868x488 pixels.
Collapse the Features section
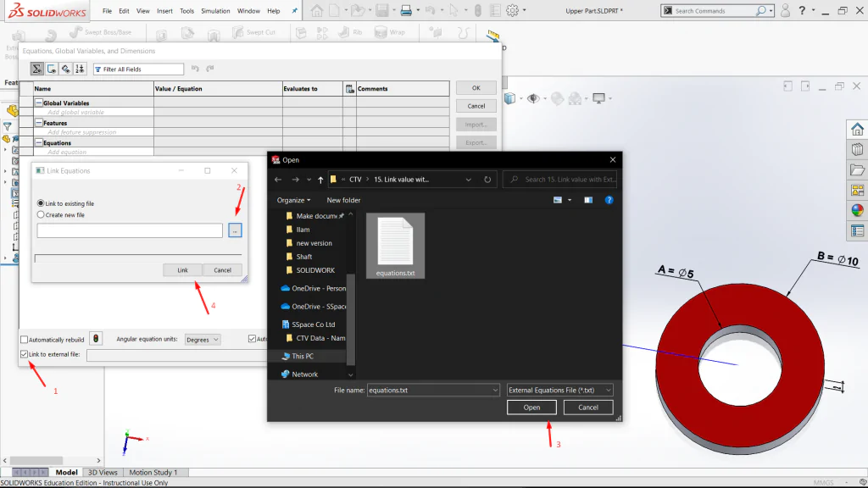point(39,123)
